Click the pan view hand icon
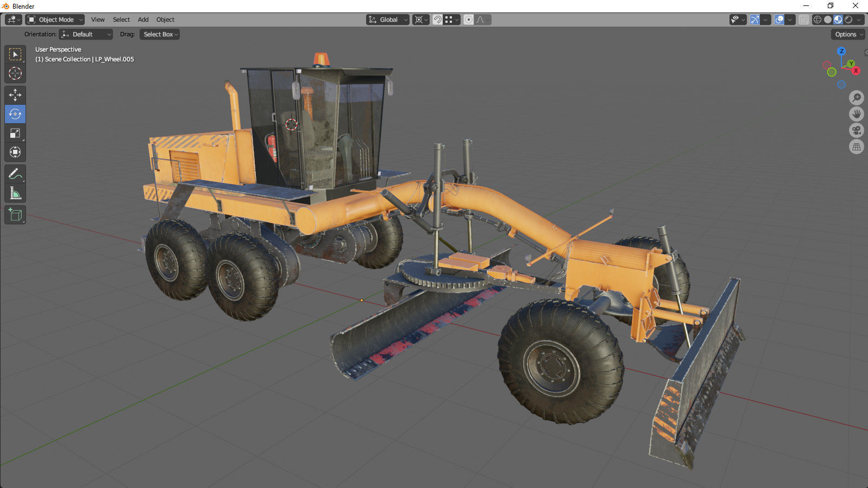868x488 pixels. point(857,114)
